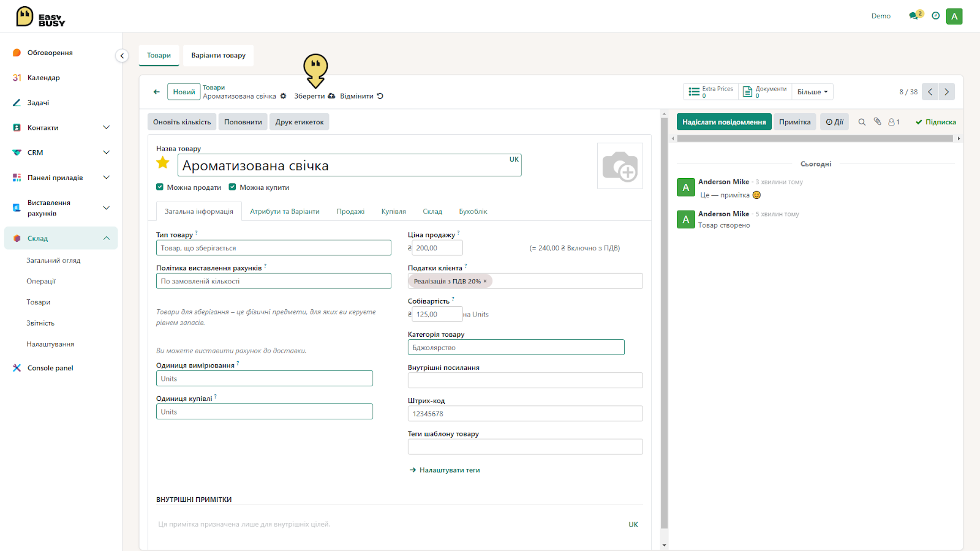Discard changes with Відмінити
The image size is (980, 551).
point(361,96)
